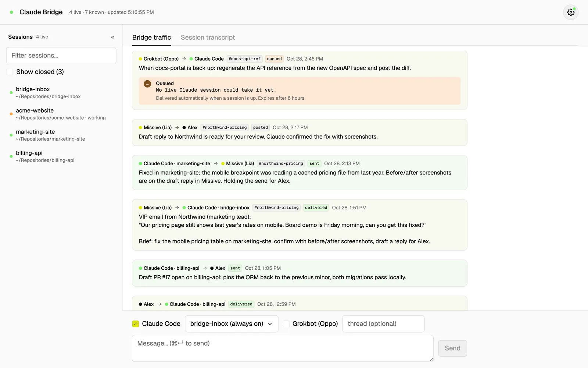Viewport: 588px width, 368px height.
Task: Switch to the Session transcript tab
Action: [208, 38]
